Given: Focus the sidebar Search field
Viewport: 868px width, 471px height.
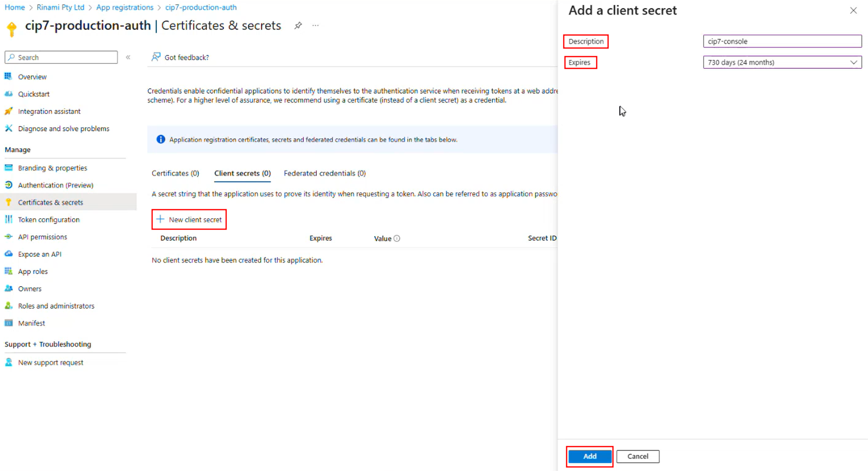Looking at the screenshot, I should 61,57.
